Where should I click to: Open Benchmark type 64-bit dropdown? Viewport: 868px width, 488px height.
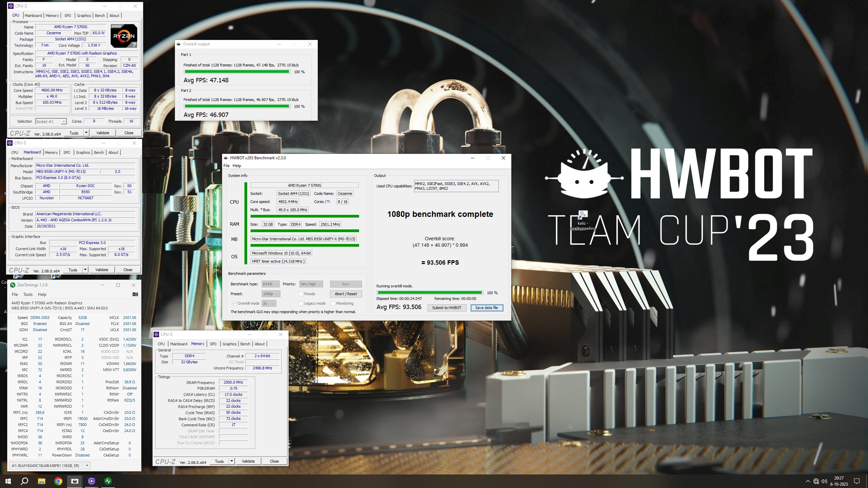click(x=270, y=284)
